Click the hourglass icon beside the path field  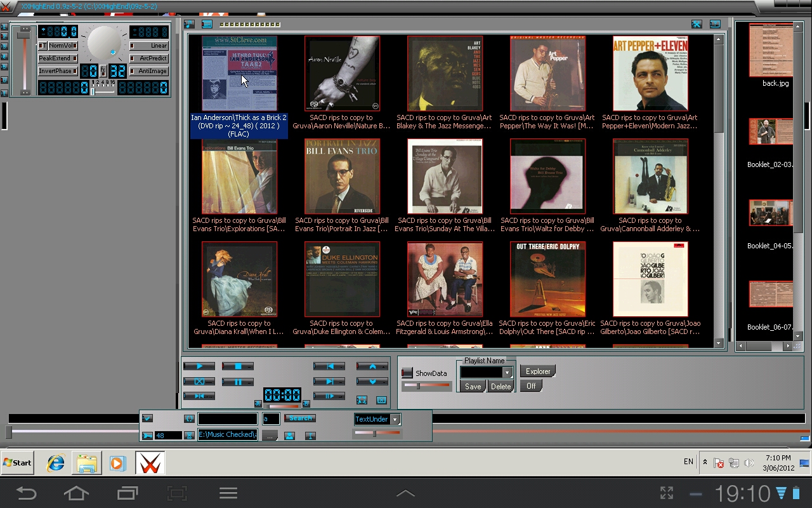[189, 436]
